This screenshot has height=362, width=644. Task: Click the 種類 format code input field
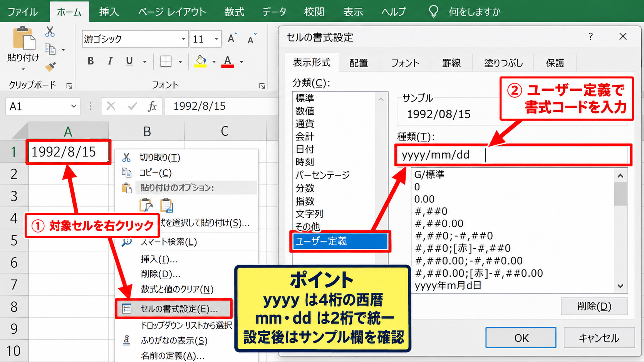coord(513,155)
